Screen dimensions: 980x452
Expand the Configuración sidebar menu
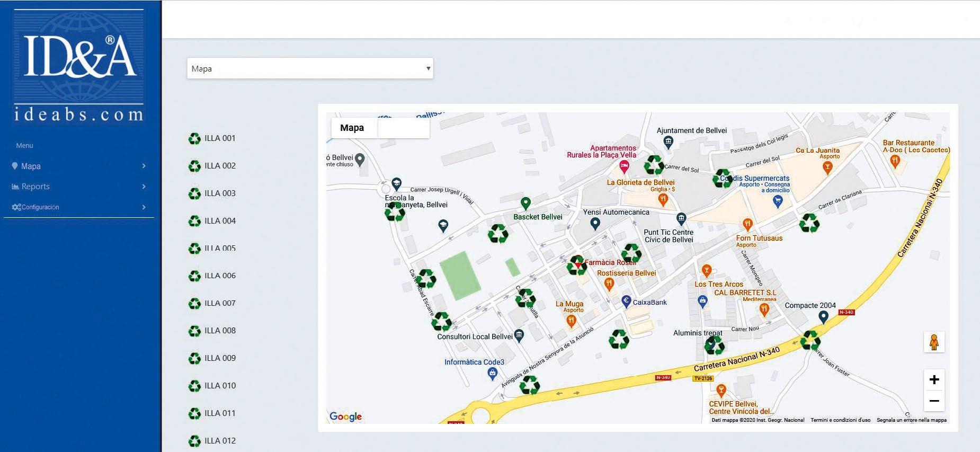(x=79, y=207)
